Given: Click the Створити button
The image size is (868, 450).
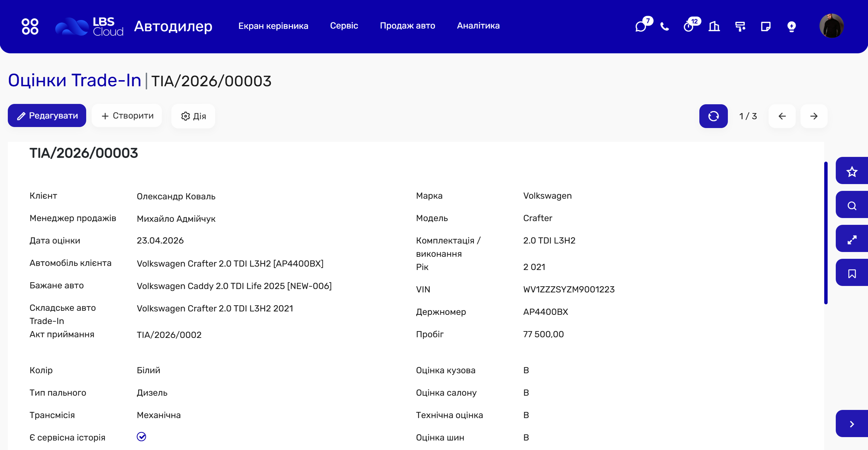Looking at the screenshot, I should pos(127,115).
